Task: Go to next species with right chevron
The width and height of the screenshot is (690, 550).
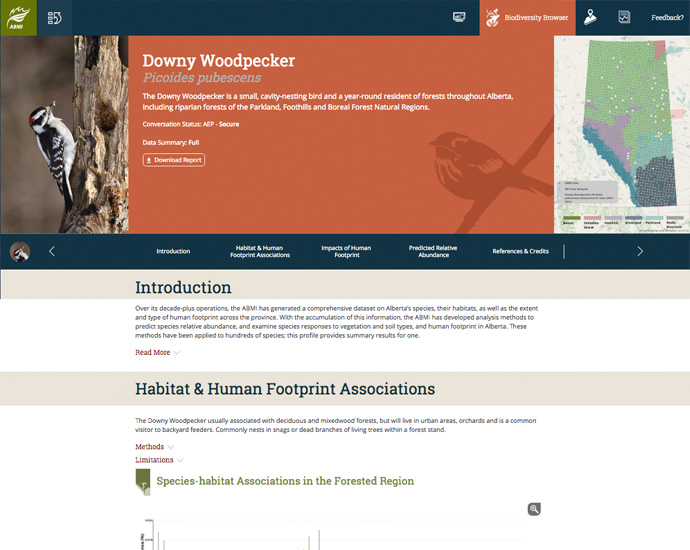Action: 640,251
